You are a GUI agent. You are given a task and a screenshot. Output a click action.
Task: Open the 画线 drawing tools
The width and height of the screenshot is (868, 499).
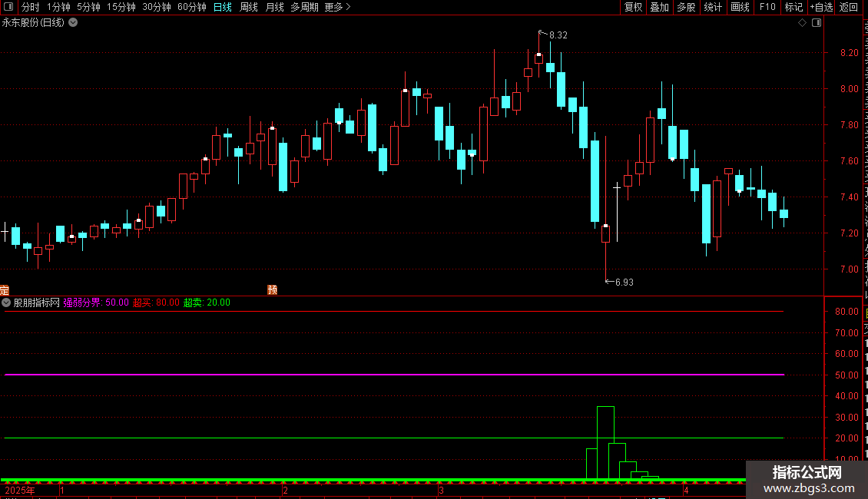coord(740,7)
